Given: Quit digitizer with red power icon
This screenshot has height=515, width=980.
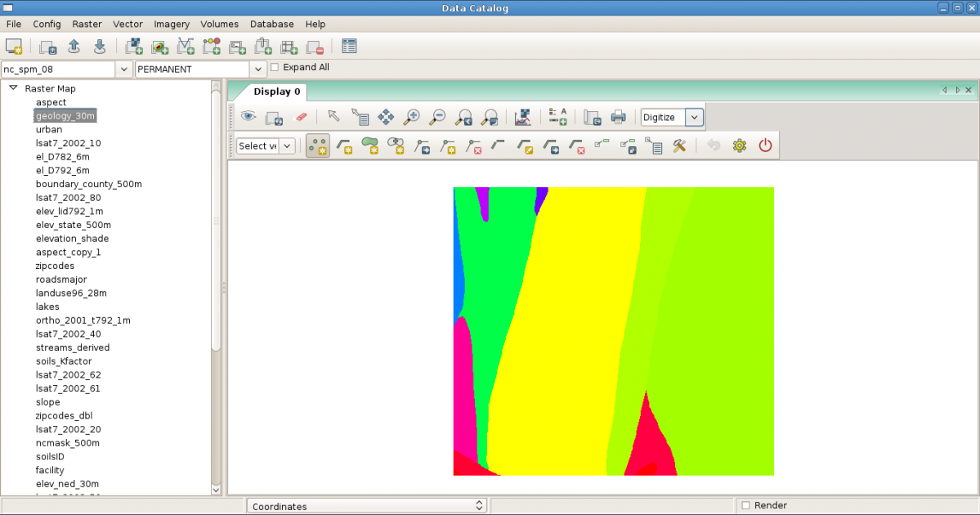Looking at the screenshot, I should [x=765, y=146].
